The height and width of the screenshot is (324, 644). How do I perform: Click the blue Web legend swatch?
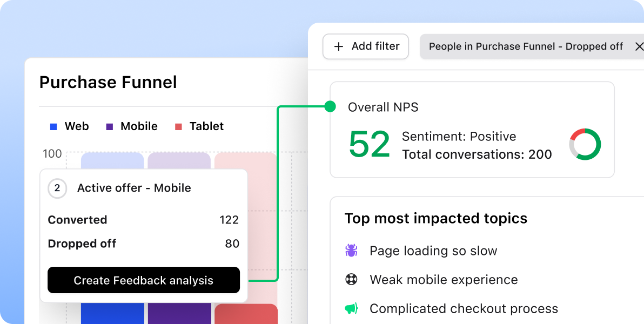pyautogui.click(x=53, y=127)
